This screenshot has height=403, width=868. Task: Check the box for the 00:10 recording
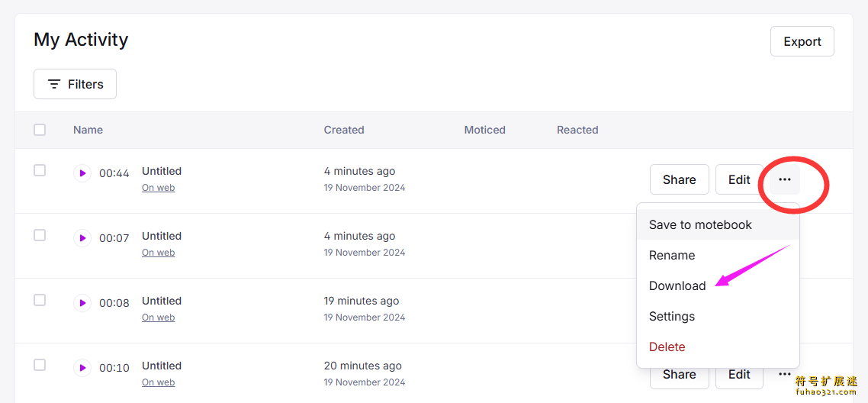click(40, 365)
